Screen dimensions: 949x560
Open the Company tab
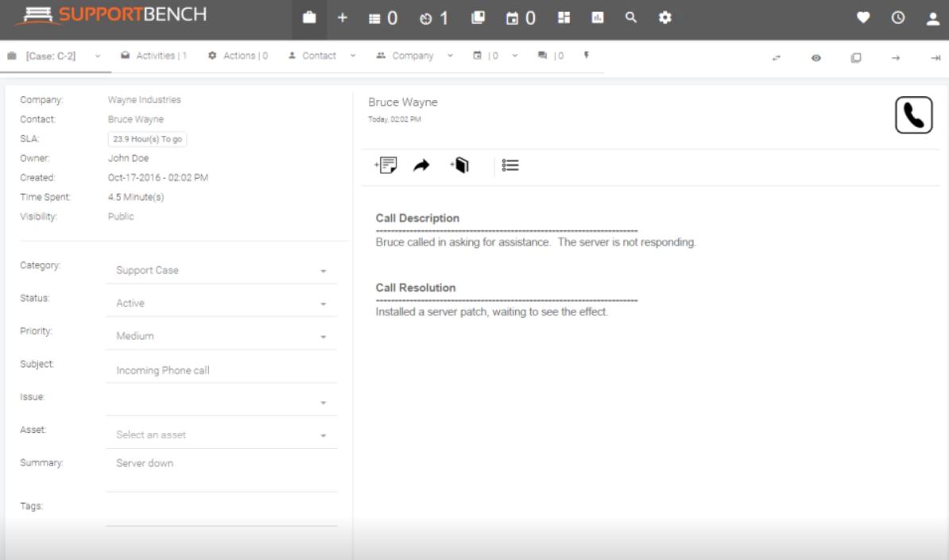[405, 56]
